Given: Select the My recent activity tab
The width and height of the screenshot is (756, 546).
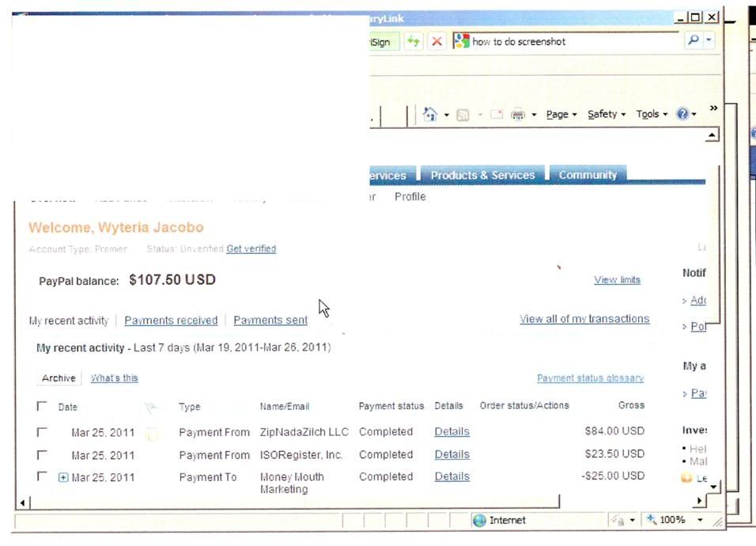Looking at the screenshot, I should [69, 320].
